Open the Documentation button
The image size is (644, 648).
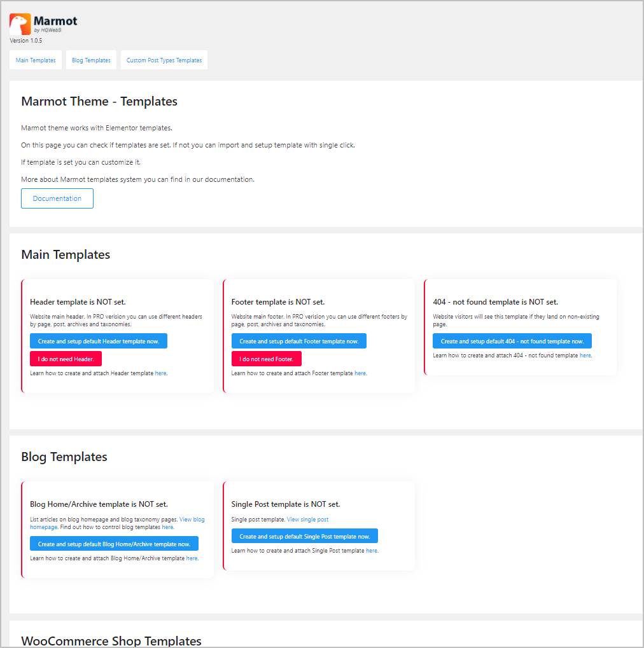pyautogui.click(x=57, y=198)
